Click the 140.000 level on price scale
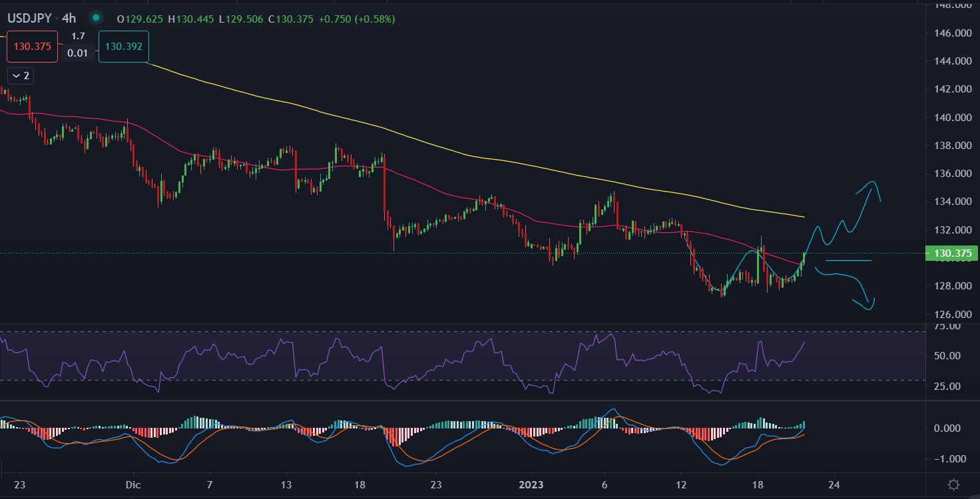Viewport: 980px width, 499px height. [x=952, y=118]
